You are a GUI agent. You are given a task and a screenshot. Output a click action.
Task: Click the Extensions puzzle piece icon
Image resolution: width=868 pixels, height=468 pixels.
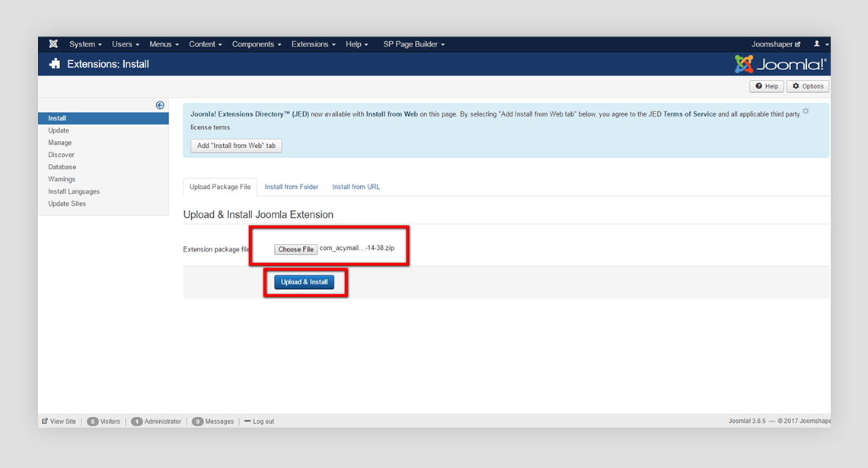coord(54,64)
